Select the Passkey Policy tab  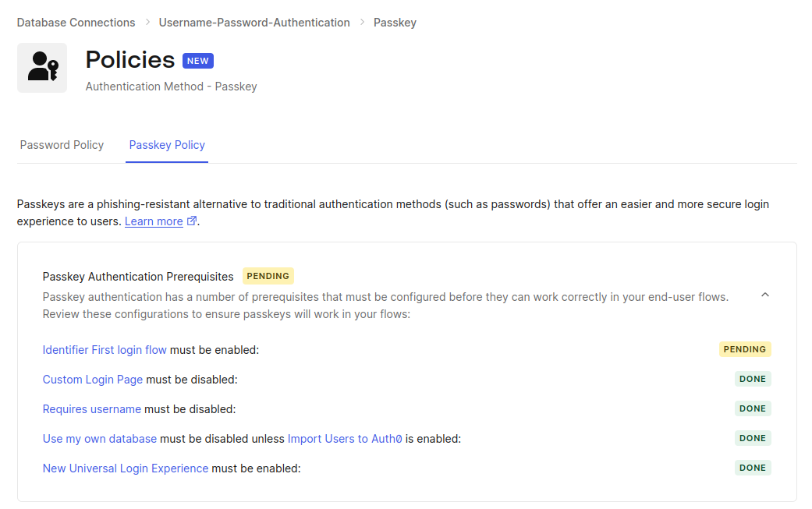167,145
